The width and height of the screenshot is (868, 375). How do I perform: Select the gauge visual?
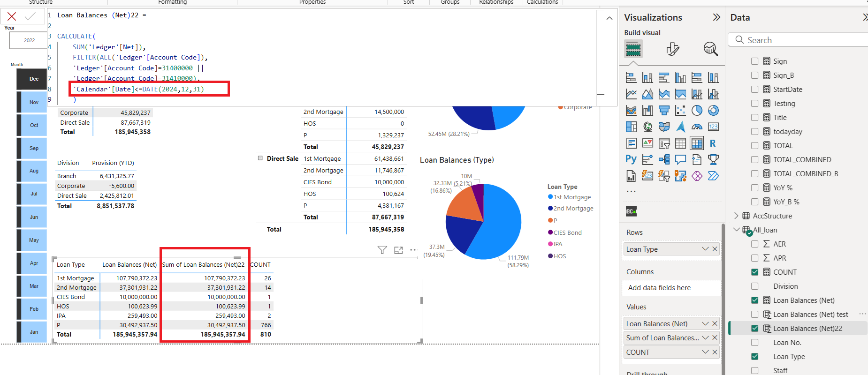pos(697,127)
